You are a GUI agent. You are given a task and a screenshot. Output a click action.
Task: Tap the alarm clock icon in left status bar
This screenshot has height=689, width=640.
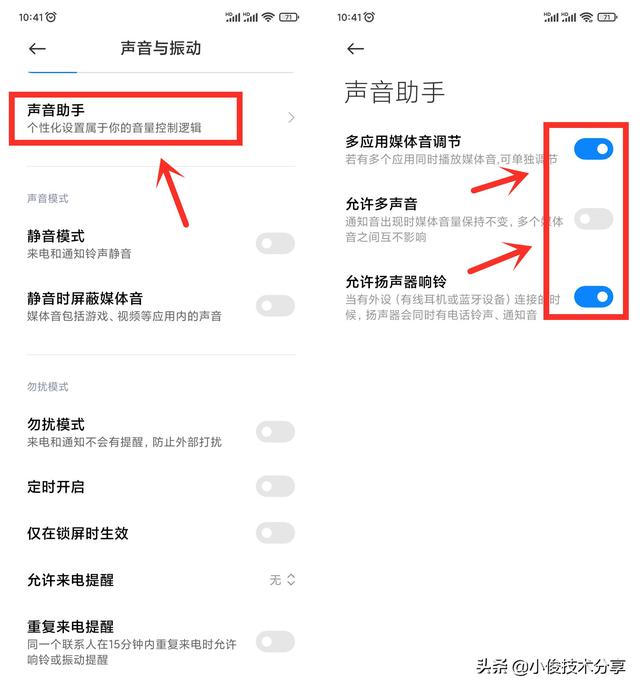coord(51,17)
